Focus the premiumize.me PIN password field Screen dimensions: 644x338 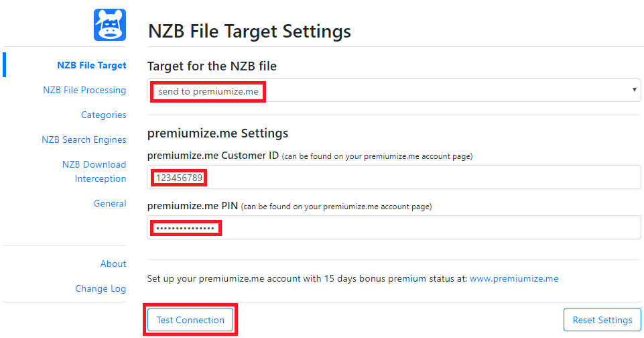click(394, 227)
